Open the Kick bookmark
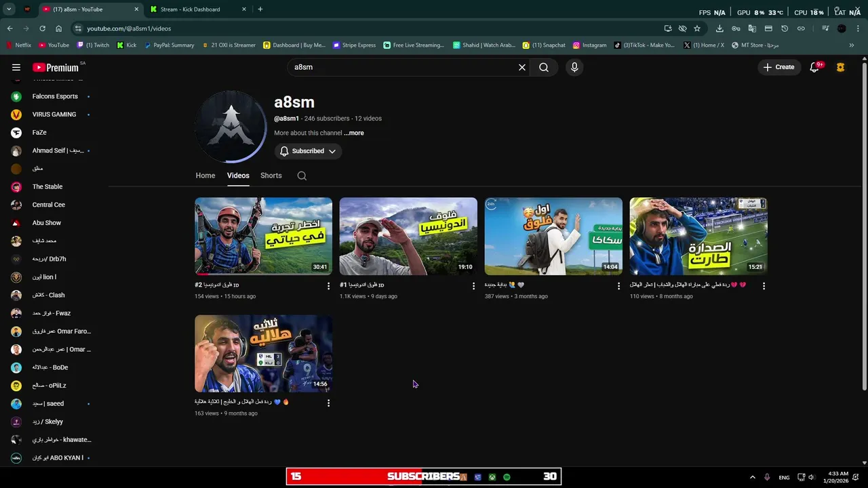Viewport: 868px width, 488px height. [127, 45]
